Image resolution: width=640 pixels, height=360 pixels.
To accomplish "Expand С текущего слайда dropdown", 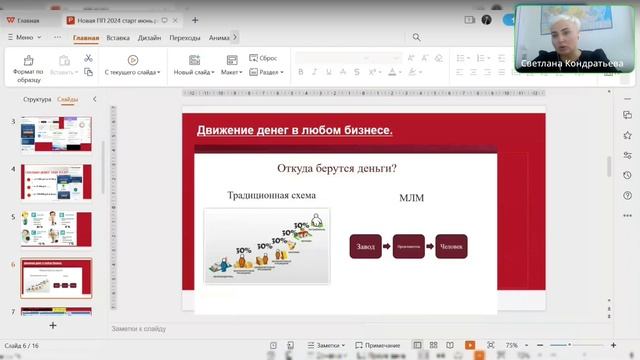I will 158,72.
